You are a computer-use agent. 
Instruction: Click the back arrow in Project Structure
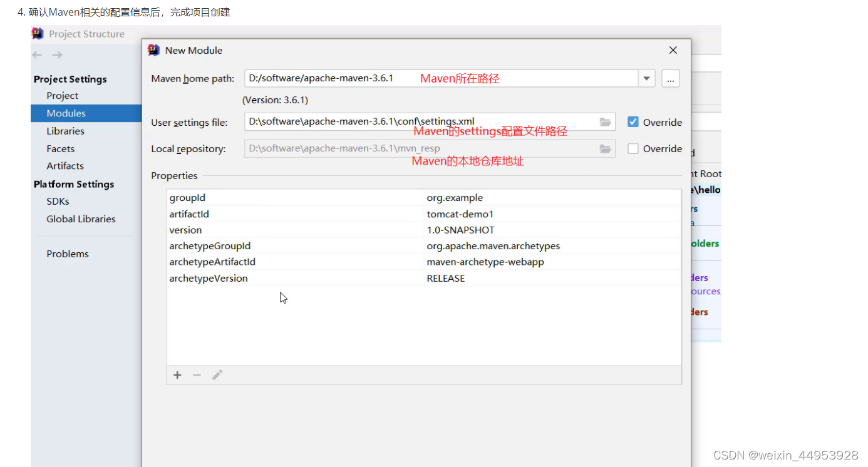[x=37, y=55]
